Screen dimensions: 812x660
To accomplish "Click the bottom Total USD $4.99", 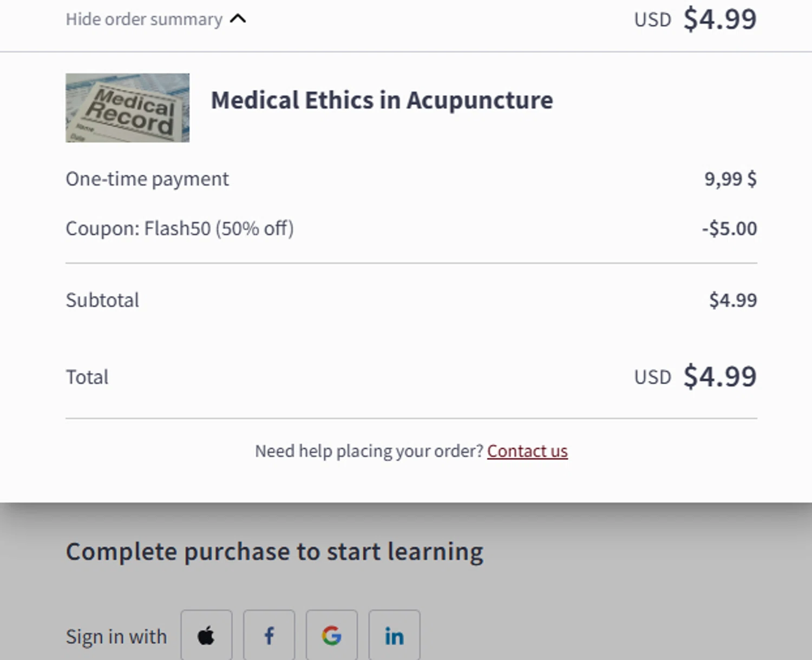I will tap(719, 377).
